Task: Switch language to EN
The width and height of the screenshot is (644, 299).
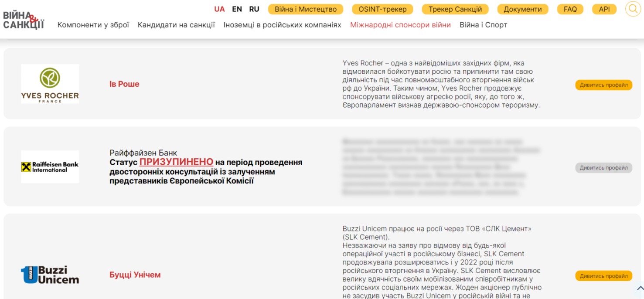Action: click(x=237, y=9)
